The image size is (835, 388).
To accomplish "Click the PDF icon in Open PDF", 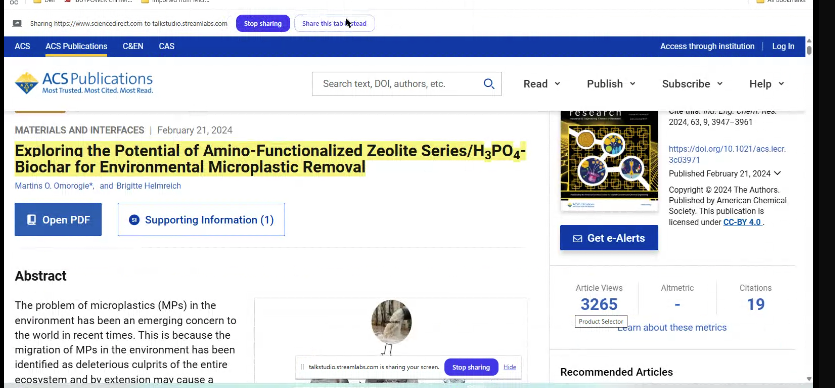I will 31,220.
